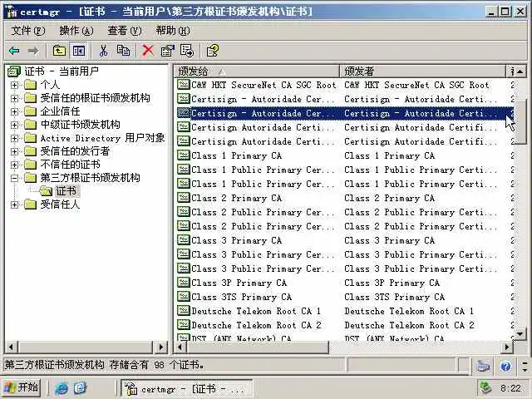The height and width of the screenshot is (399, 532).
Task: Sort by the 颁发给 column header
Action: pyautogui.click(x=257, y=71)
